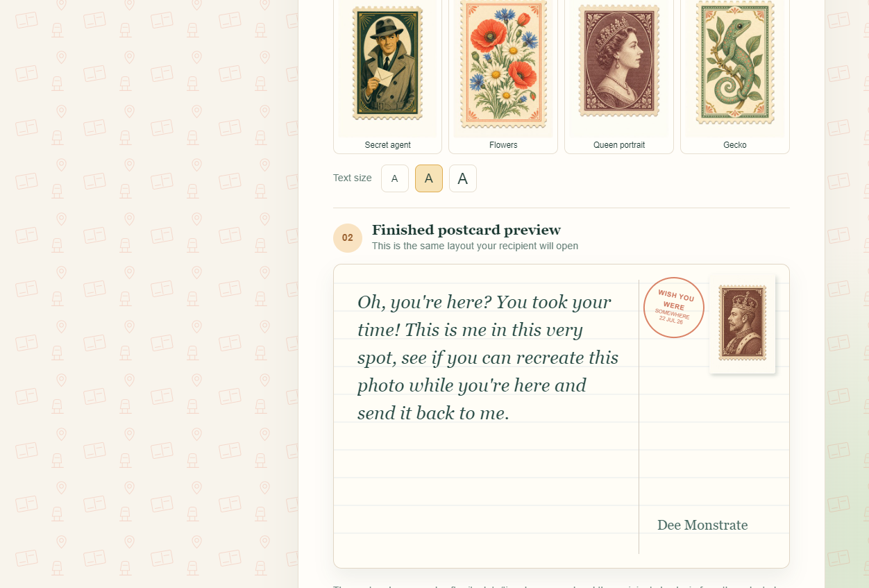Click the round Wish You Were postmark

[x=673, y=308]
